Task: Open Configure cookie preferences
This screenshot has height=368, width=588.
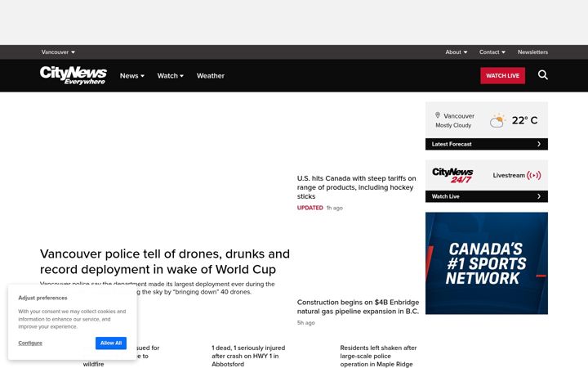Action: pos(30,343)
